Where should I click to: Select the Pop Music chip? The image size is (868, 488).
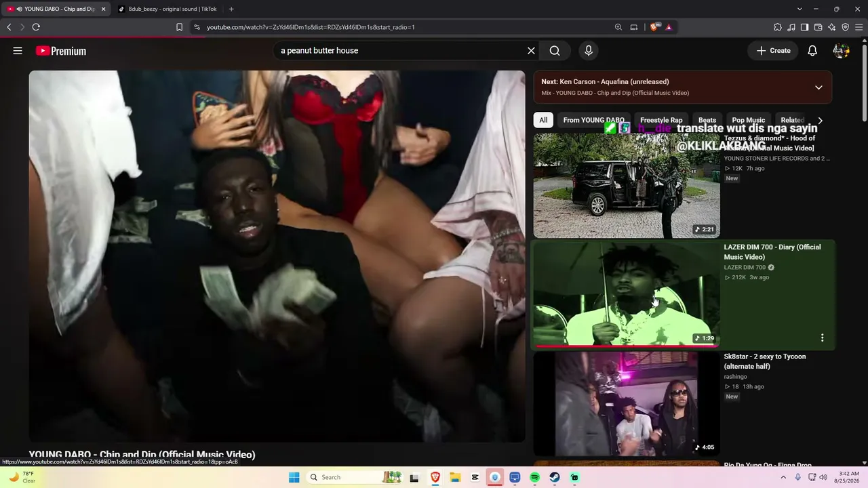tap(749, 120)
